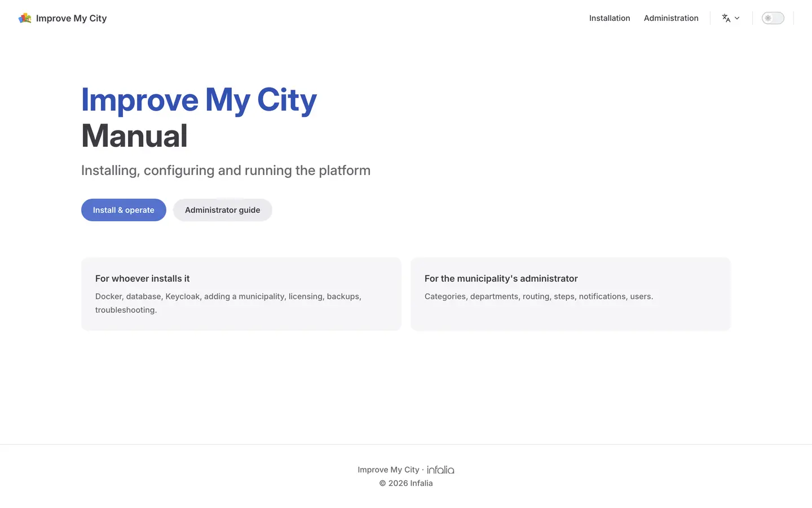Click the '© 2026 Infalia' footer text

(406, 483)
